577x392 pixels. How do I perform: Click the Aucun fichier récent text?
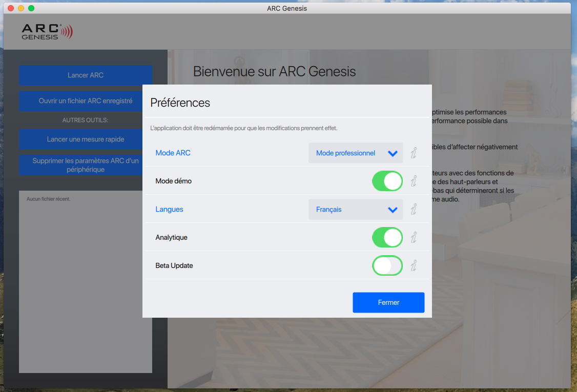48,199
